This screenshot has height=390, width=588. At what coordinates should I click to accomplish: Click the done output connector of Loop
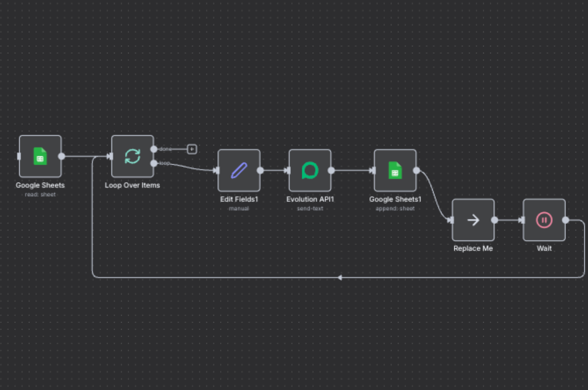(154, 149)
